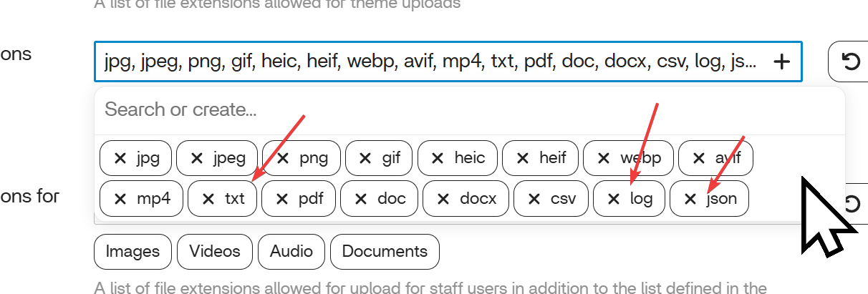Remove the pdf extension tag
Screen dimensions: 868x294
(283, 199)
